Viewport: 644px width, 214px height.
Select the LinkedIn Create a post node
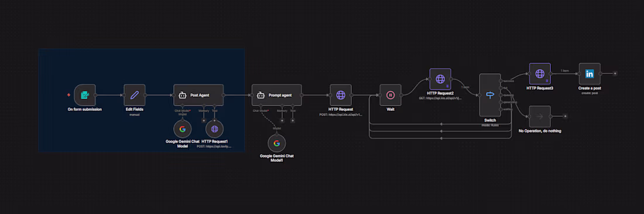[x=590, y=74]
